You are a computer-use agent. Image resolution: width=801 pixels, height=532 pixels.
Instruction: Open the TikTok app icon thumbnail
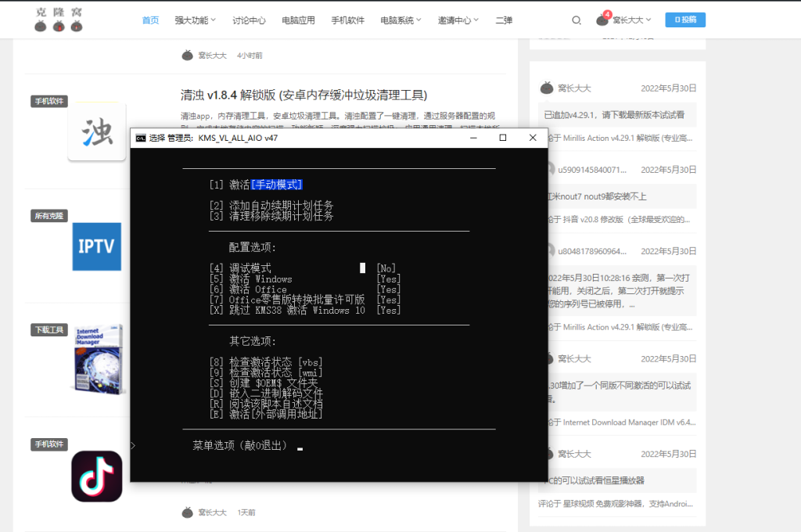pyautogui.click(x=97, y=476)
